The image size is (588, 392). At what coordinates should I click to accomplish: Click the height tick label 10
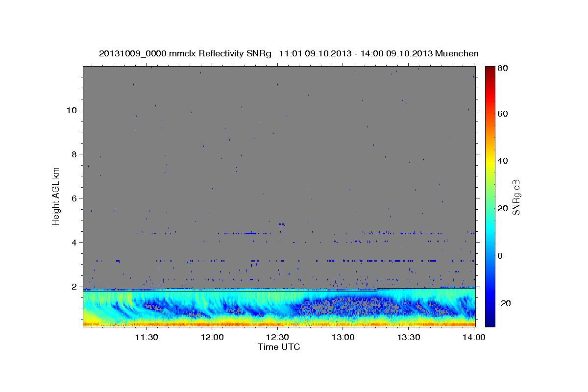tap(73, 110)
